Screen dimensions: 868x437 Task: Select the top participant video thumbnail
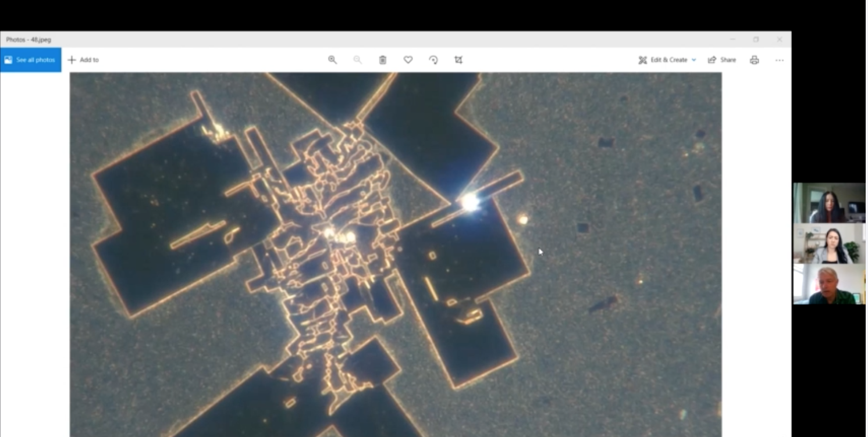(x=829, y=203)
